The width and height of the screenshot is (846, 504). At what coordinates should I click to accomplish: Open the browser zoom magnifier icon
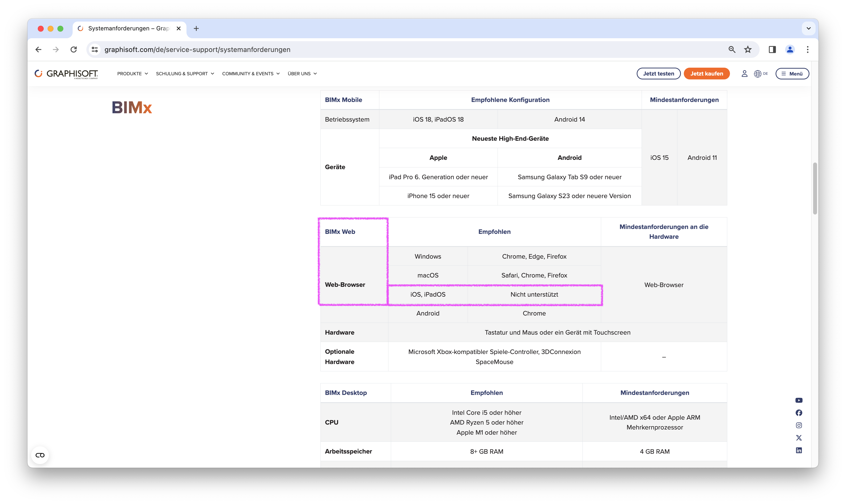[x=732, y=50]
